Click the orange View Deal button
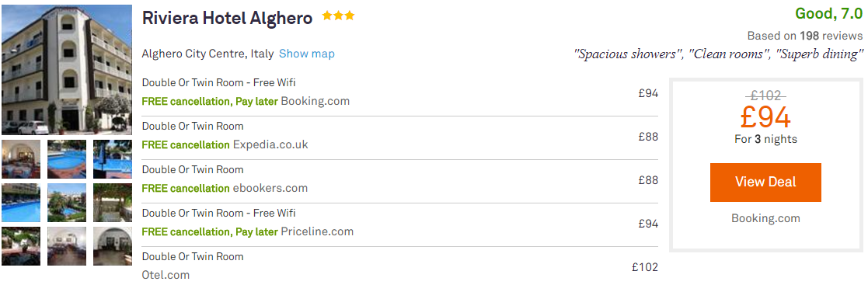Screen dimensions: 868x285 click(765, 182)
